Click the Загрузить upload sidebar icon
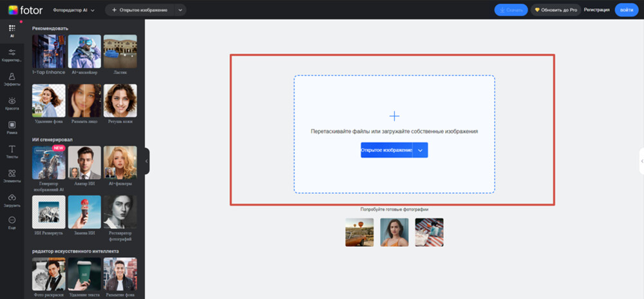644x299 pixels. (x=12, y=200)
